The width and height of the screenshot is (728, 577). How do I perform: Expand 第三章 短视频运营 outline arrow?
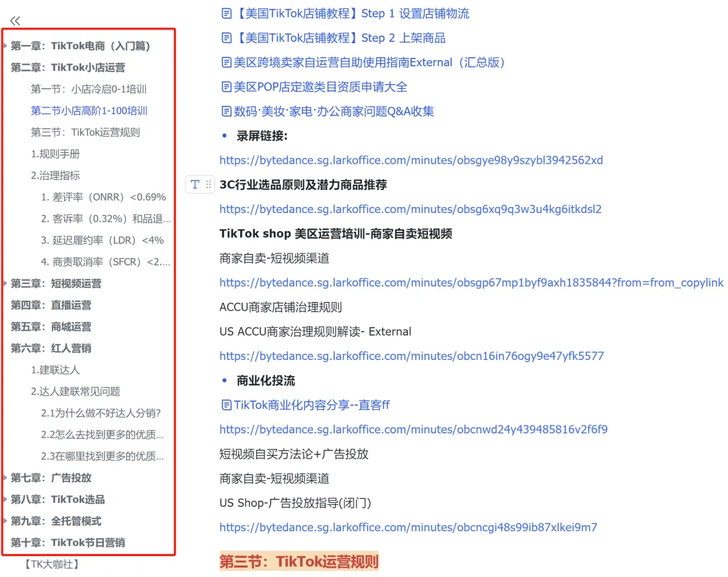[x=5, y=283]
